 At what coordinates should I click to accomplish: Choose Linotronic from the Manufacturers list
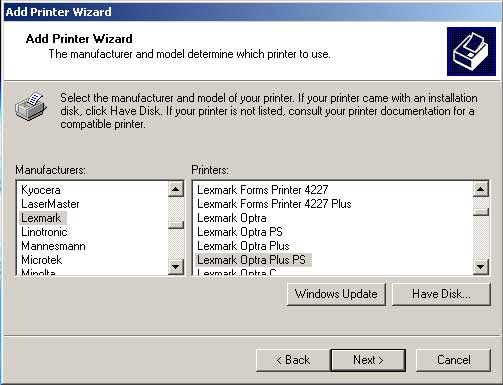tap(44, 232)
